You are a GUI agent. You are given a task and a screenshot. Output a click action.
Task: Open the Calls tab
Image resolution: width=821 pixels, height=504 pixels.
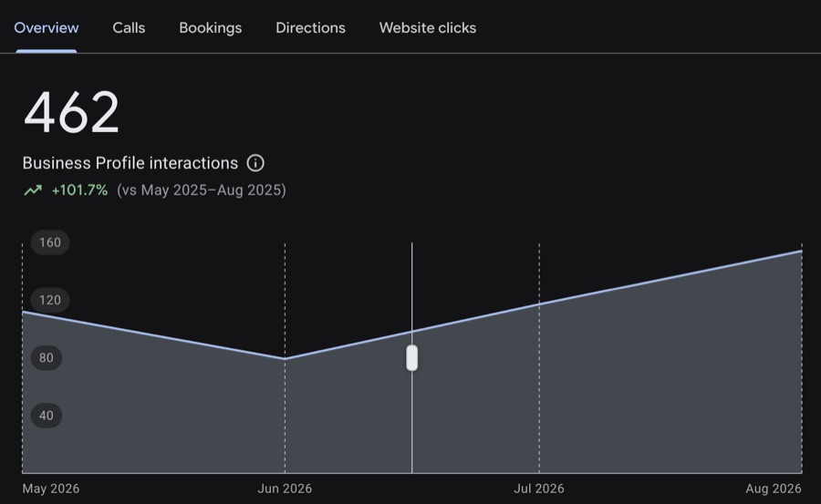pyautogui.click(x=129, y=27)
